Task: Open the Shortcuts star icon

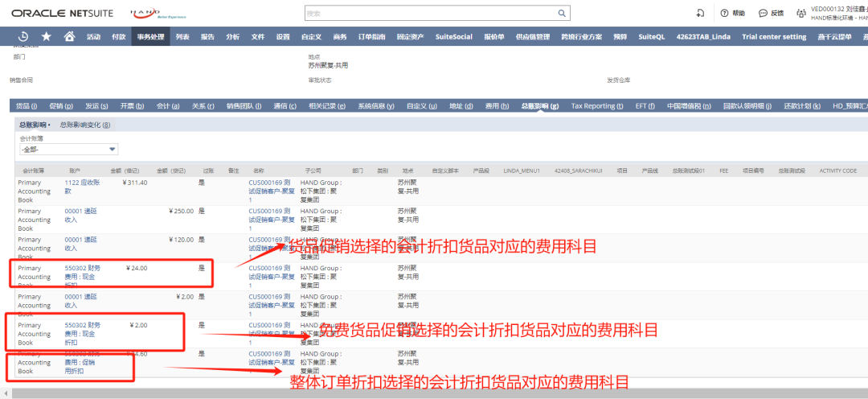Action: coord(47,36)
